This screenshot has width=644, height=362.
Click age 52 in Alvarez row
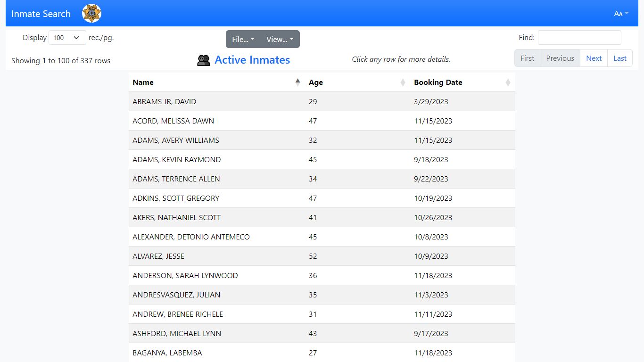tap(313, 256)
